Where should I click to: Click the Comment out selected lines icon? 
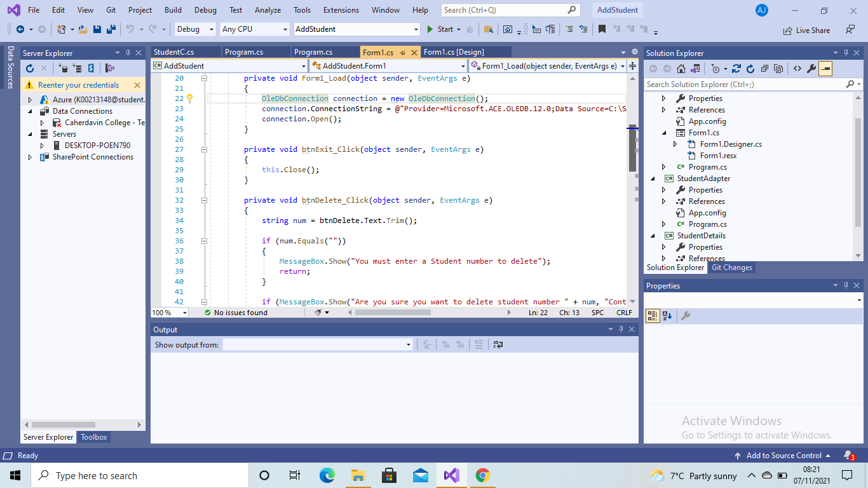[569, 29]
